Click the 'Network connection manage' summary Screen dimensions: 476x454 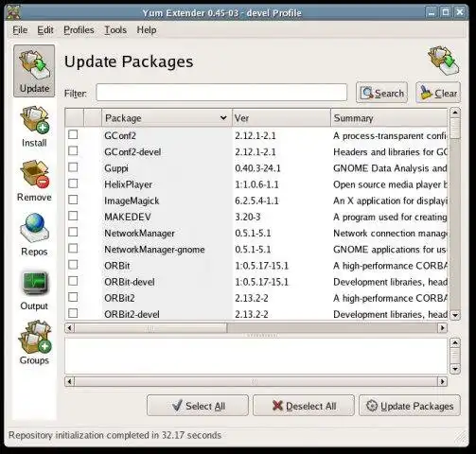coord(390,234)
